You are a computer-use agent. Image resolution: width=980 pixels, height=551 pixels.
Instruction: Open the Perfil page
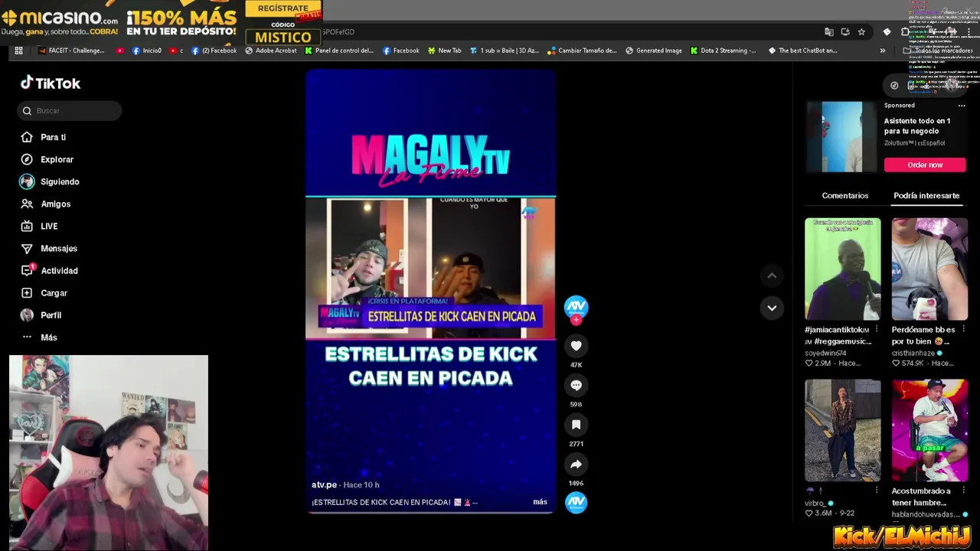51,315
